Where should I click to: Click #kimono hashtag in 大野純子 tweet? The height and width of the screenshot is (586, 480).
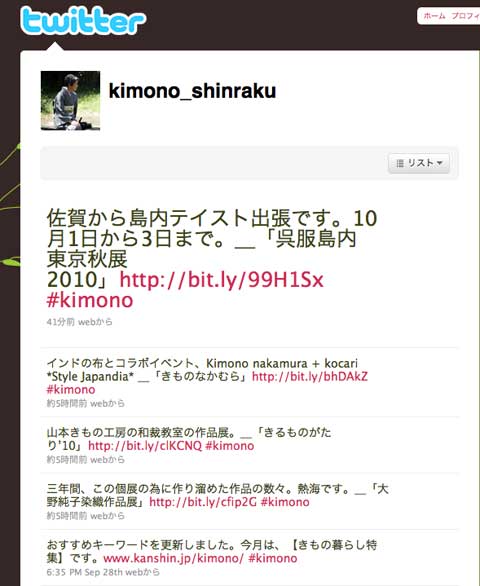(x=285, y=502)
